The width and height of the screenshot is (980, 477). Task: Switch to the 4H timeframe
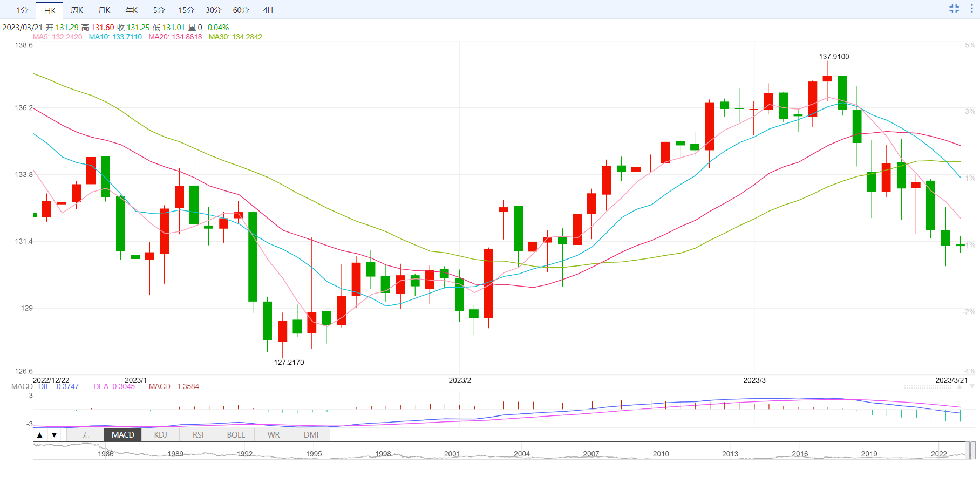(x=268, y=10)
